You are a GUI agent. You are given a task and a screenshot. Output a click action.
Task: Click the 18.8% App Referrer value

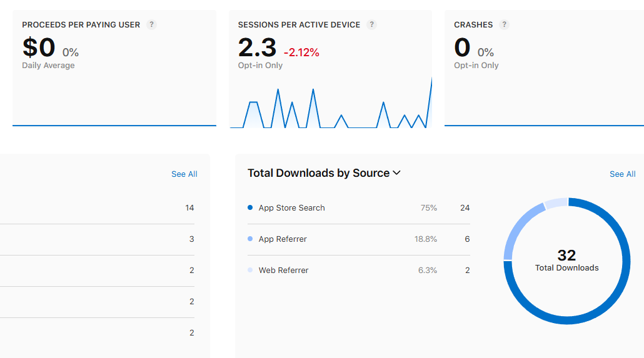click(x=426, y=239)
